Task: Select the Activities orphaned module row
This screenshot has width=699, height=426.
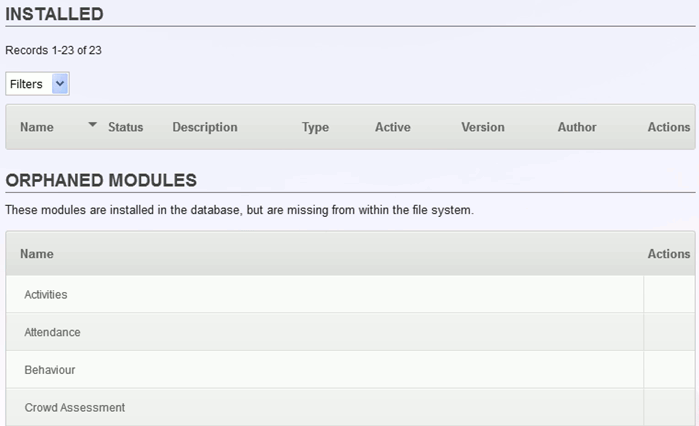Action: click(325, 294)
